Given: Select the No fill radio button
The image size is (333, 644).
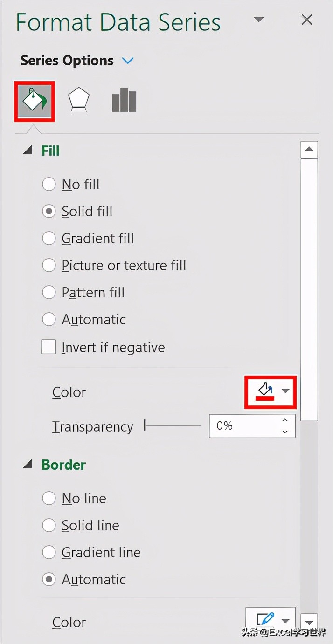Looking at the screenshot, I should pyautogui.click(x=49, y=184).
